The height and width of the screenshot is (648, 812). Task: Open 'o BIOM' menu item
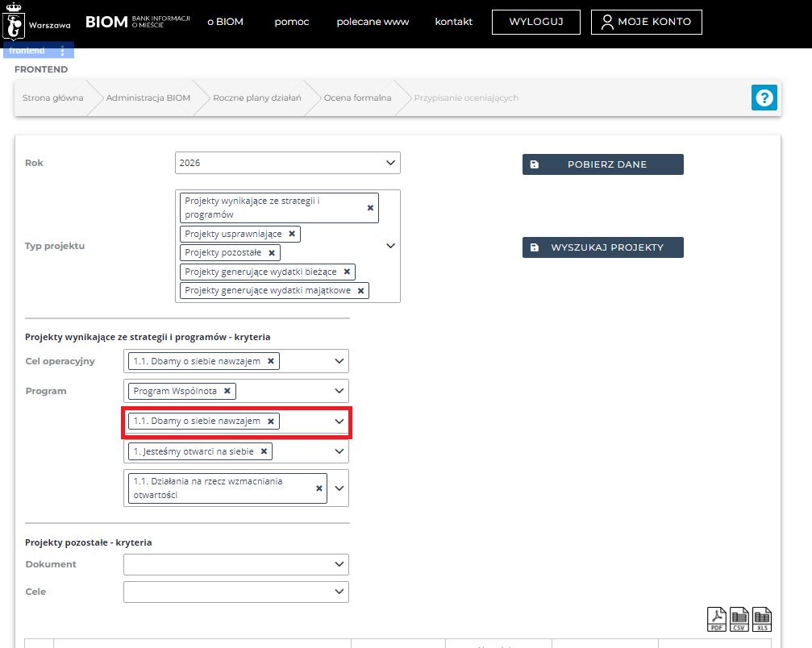click(225, 22)
